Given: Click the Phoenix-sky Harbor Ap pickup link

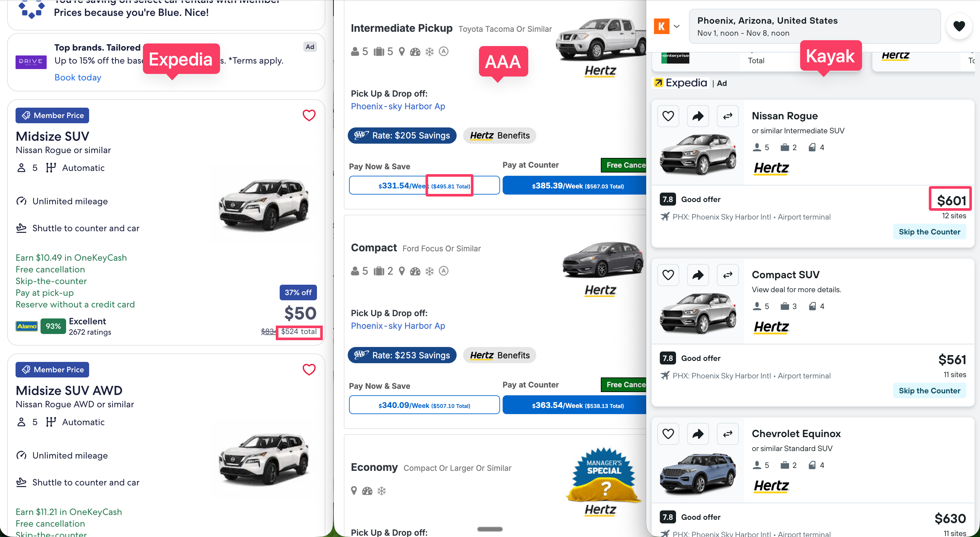Looking at the screenshot, I should (x=398, y=106).
